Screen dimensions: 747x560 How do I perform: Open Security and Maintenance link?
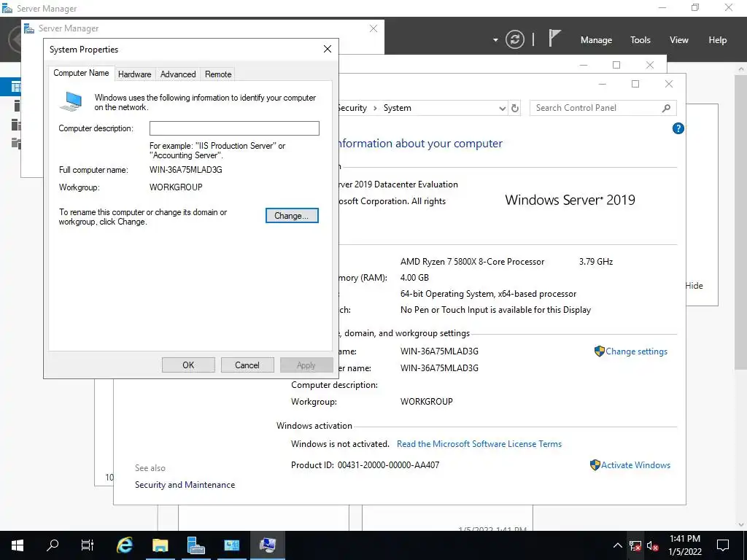point(185,485)
